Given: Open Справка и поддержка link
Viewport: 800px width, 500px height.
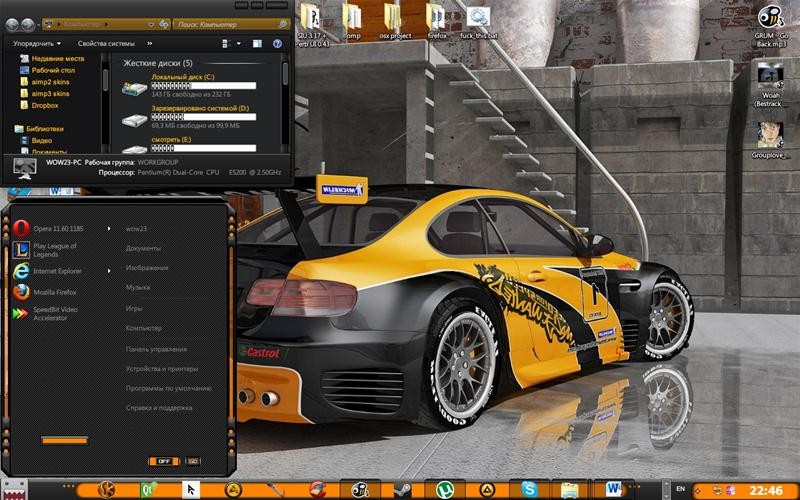Looking at the screenshot, I should pos(159,408).
